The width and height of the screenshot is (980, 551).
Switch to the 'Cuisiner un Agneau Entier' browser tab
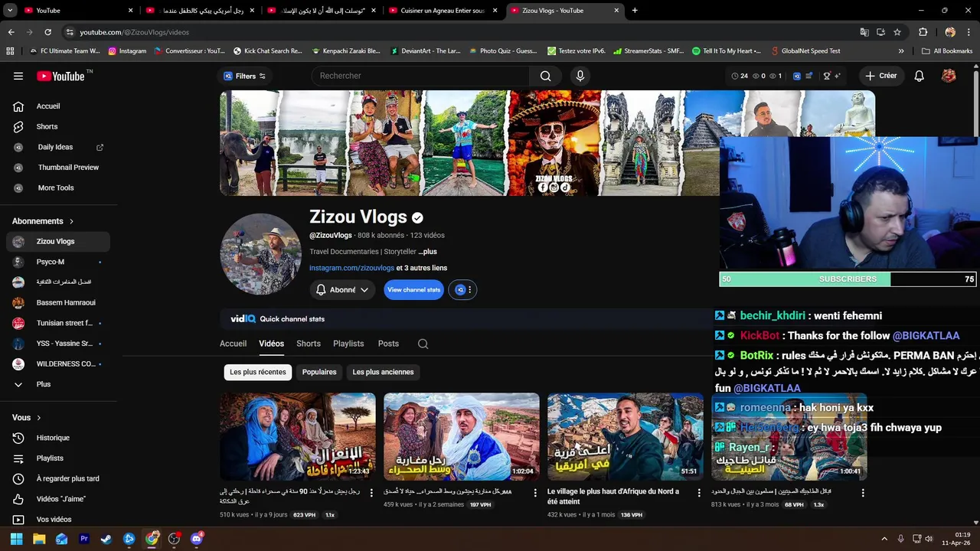click(443, 11)
